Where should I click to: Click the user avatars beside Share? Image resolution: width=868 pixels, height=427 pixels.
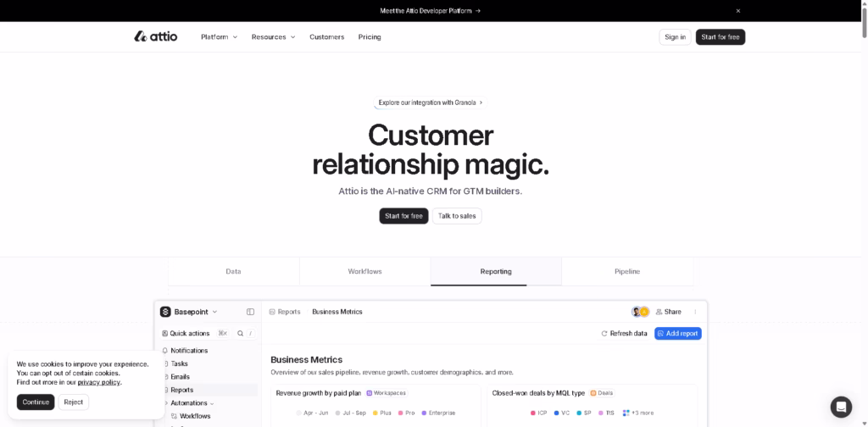coord(640,312)
